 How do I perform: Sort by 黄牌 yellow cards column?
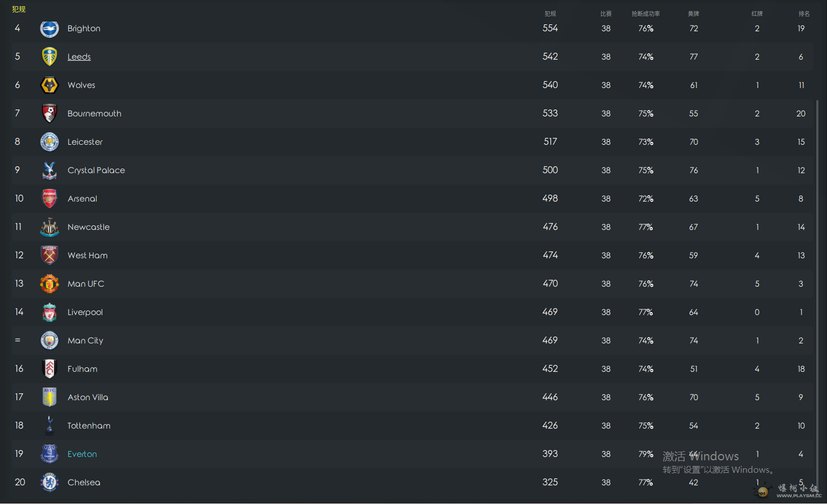point(694,14)
